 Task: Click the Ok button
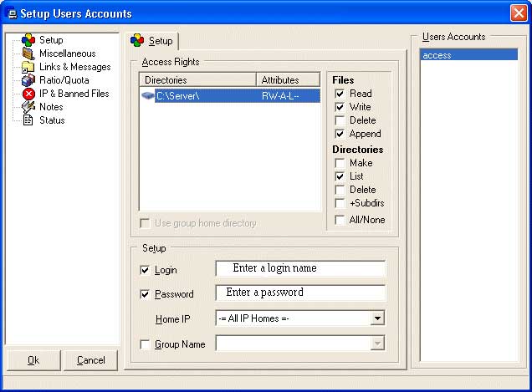pyautogui.click(x=33, y=360)
